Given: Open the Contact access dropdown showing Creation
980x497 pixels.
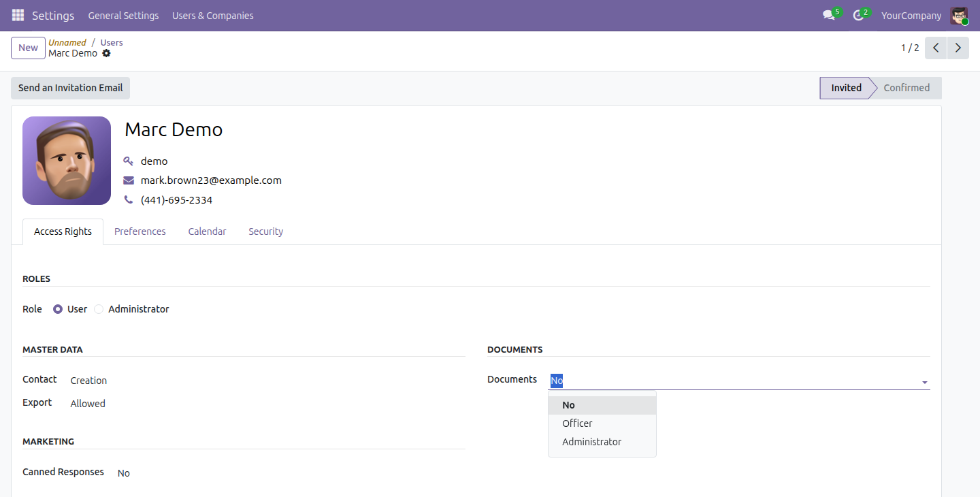Looking at the screenshot, I should (267, 381).
